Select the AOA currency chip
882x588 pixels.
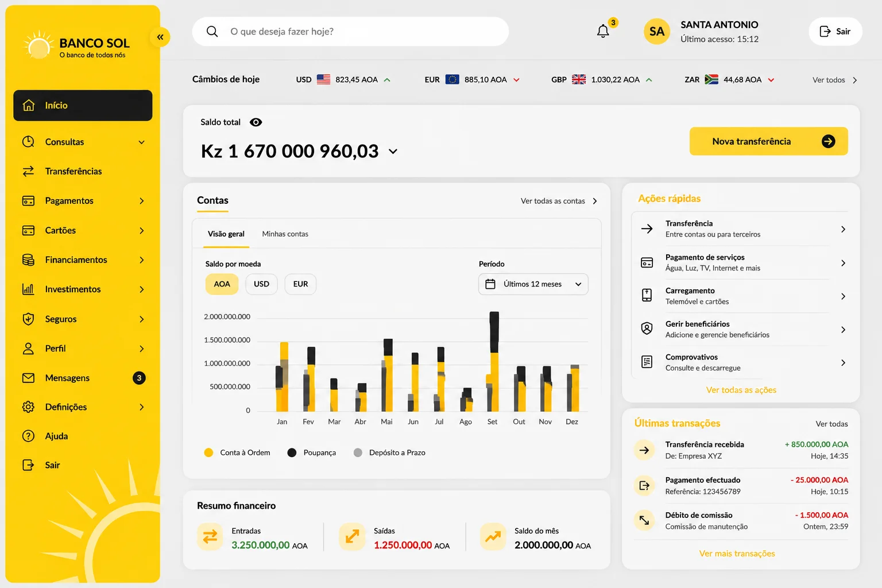[x=222, y=284]
